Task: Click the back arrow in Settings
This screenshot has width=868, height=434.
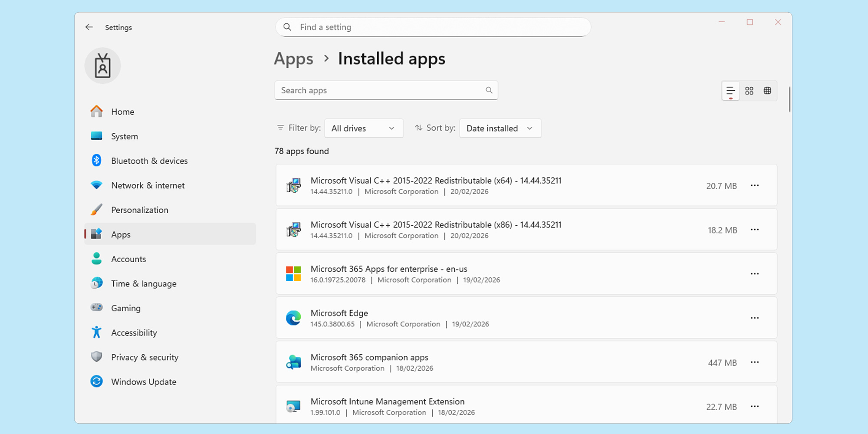Action: 89,27
